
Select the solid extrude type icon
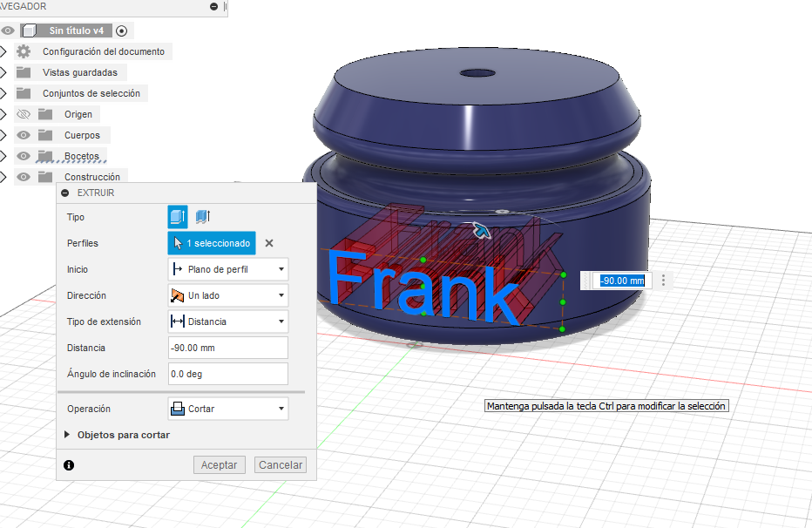178,216
